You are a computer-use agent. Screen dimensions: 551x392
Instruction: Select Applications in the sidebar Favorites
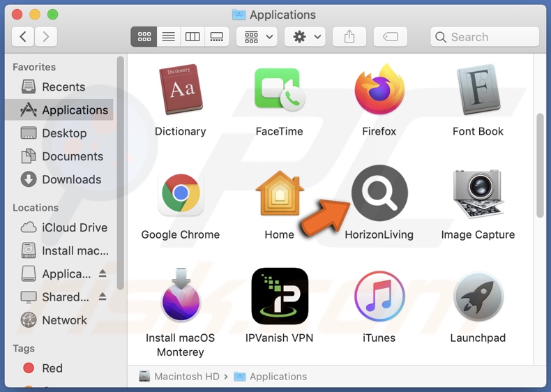click(x=59, y=110)
